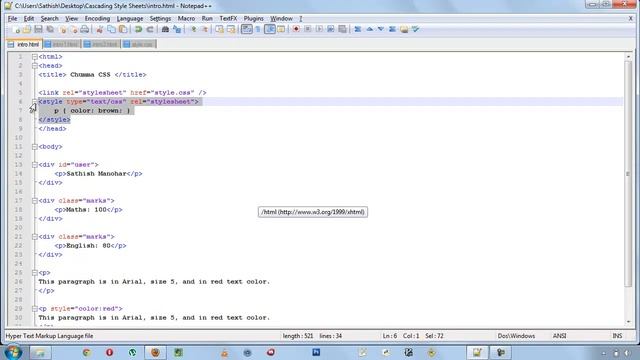Open Google Chrome from the taskbar

tap(87, 352)
